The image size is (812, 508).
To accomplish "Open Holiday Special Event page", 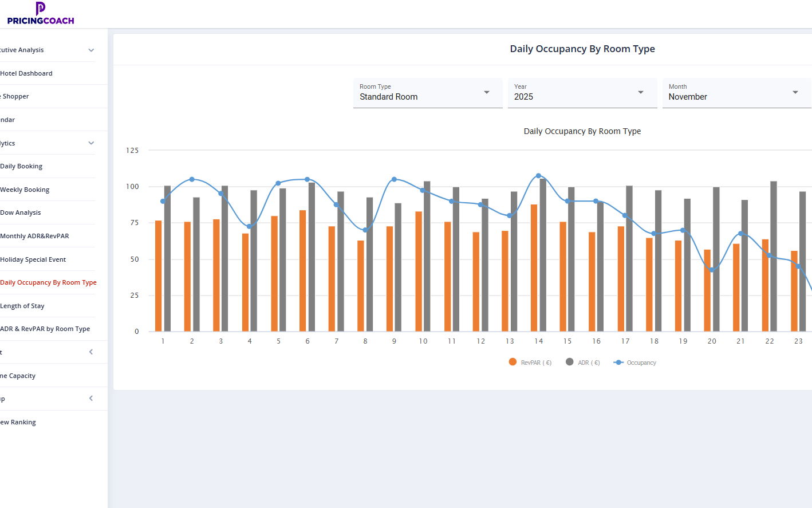I will click(33, 259).
